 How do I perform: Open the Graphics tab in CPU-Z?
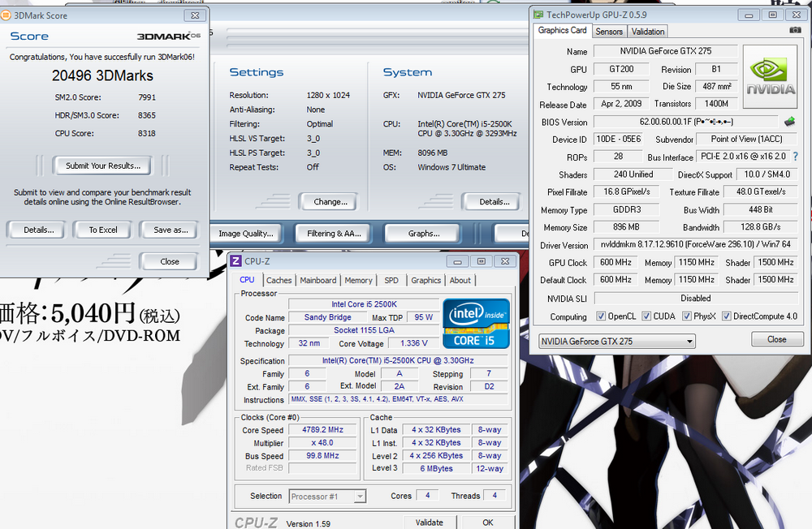[x=426, y=280]
